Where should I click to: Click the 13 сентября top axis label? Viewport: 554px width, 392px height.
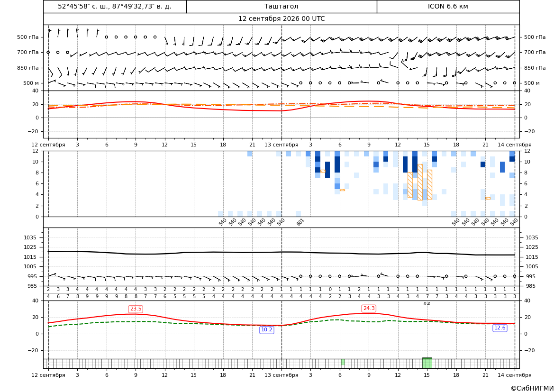(281, 145)
